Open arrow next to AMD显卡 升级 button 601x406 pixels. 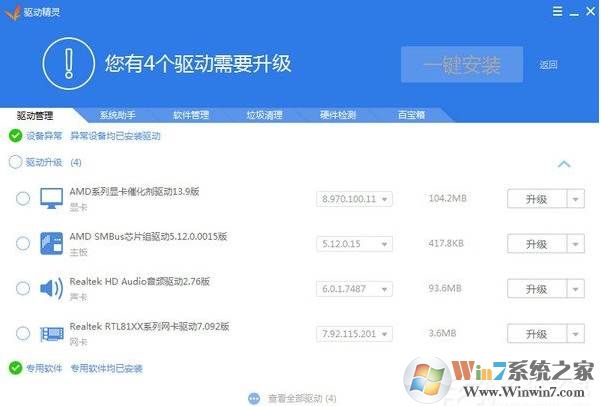(575, 199)
